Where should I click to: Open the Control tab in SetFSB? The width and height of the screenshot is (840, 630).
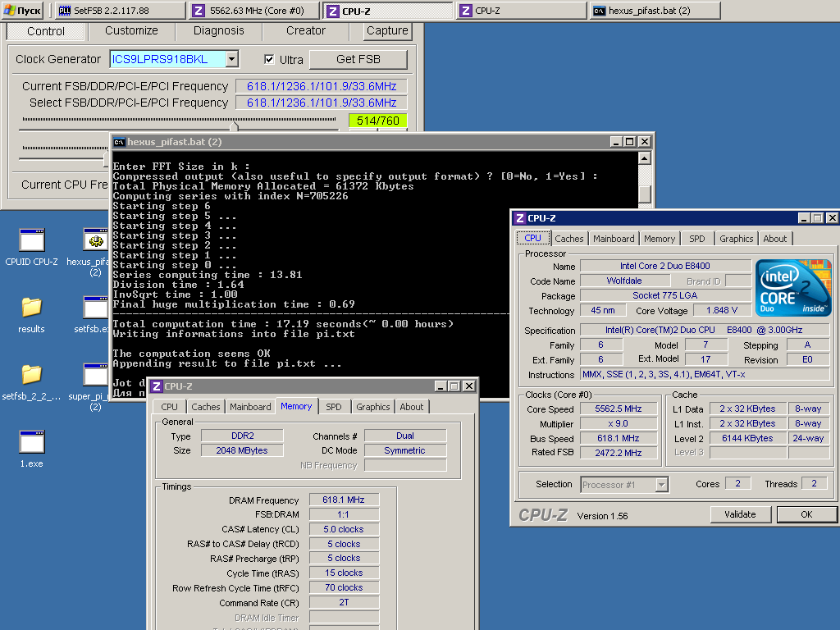click(46, 31)
